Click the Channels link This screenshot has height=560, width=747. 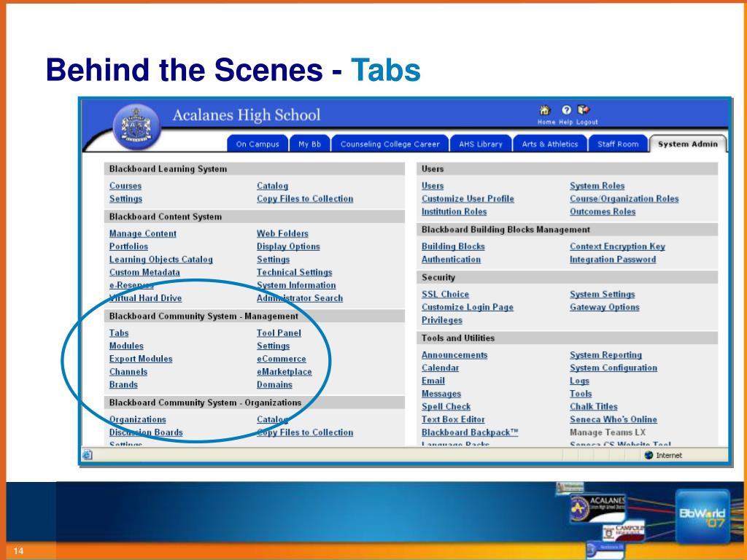(128, 371)
